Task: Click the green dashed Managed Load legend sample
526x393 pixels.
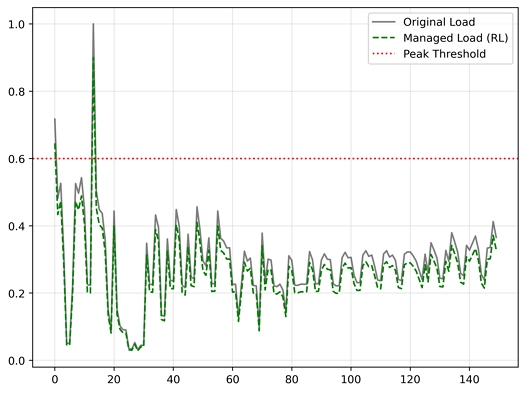Action: [x=384, y=38]
